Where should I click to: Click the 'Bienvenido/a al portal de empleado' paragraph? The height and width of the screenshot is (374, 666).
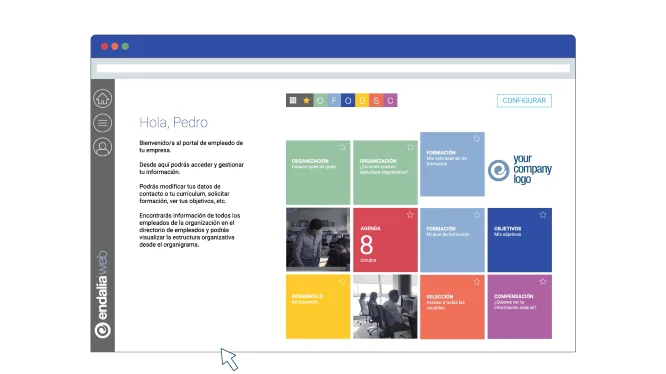(191, 146)
